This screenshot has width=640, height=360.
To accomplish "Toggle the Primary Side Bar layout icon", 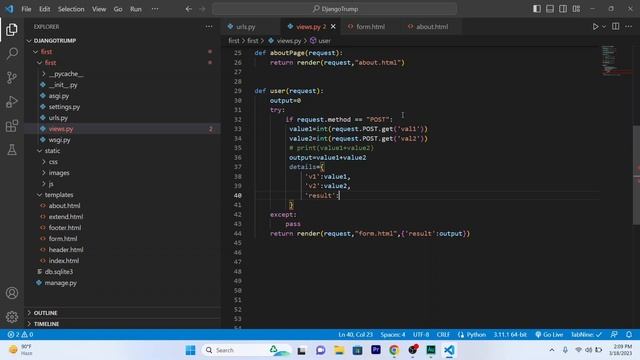I will point(537,9).
